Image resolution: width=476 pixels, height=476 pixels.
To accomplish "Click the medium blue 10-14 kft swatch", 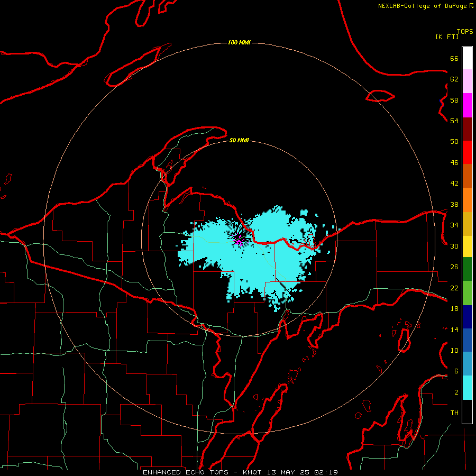I will pos(467,340).
